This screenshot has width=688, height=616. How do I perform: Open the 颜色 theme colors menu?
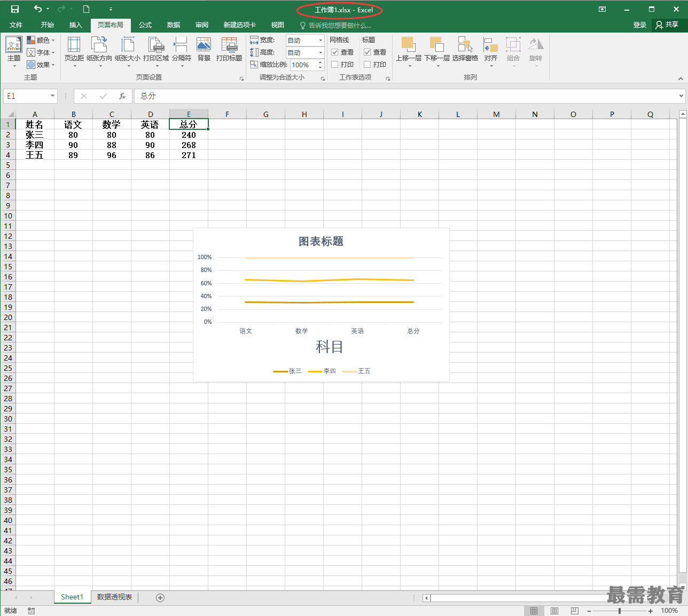[x=41, y=40]
